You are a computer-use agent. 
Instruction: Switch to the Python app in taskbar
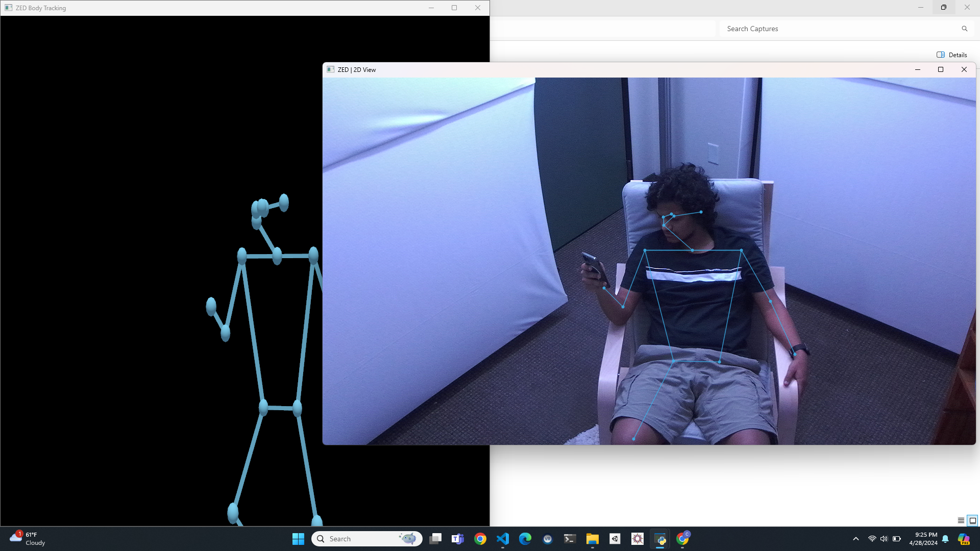(660, 539)
